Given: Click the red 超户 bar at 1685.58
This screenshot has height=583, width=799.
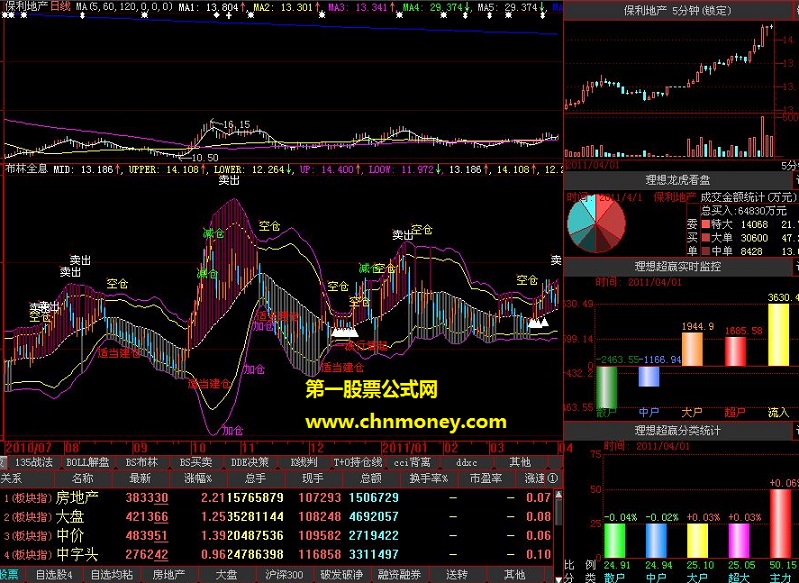Looking at the screenshot, I should point(735,351).
